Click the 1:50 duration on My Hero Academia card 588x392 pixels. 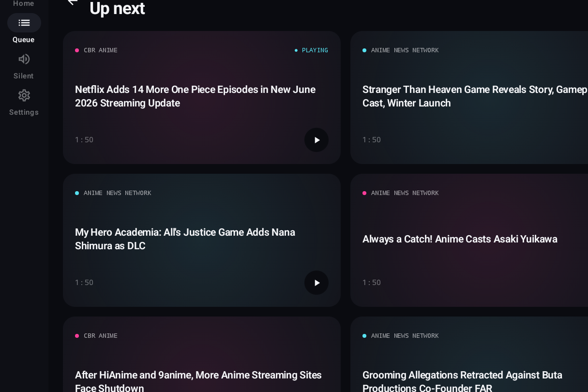coord(84,283)
